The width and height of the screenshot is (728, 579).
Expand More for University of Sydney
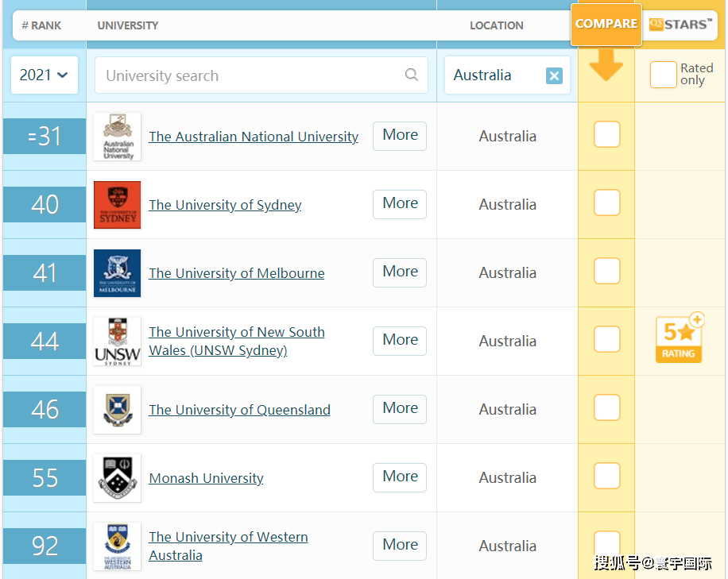pos(400,204)
